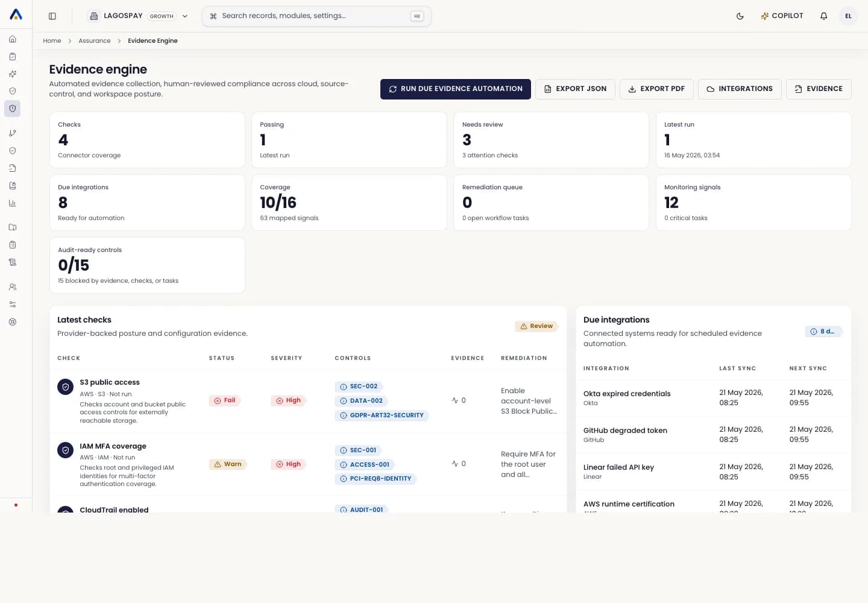Image resolution: width=868 pixels, height=603 pixels.
Task: Run due evidence automation
Action: coord(456,89)
